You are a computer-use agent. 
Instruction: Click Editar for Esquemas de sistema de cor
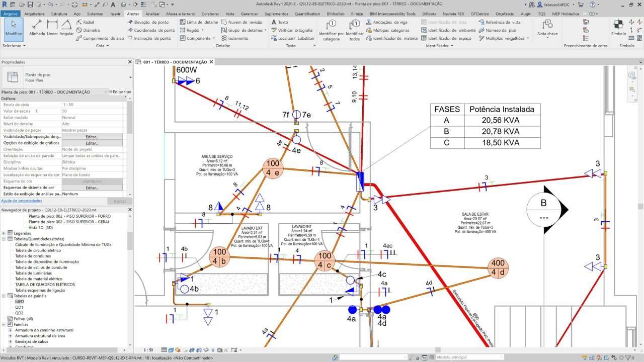(92, 188)
